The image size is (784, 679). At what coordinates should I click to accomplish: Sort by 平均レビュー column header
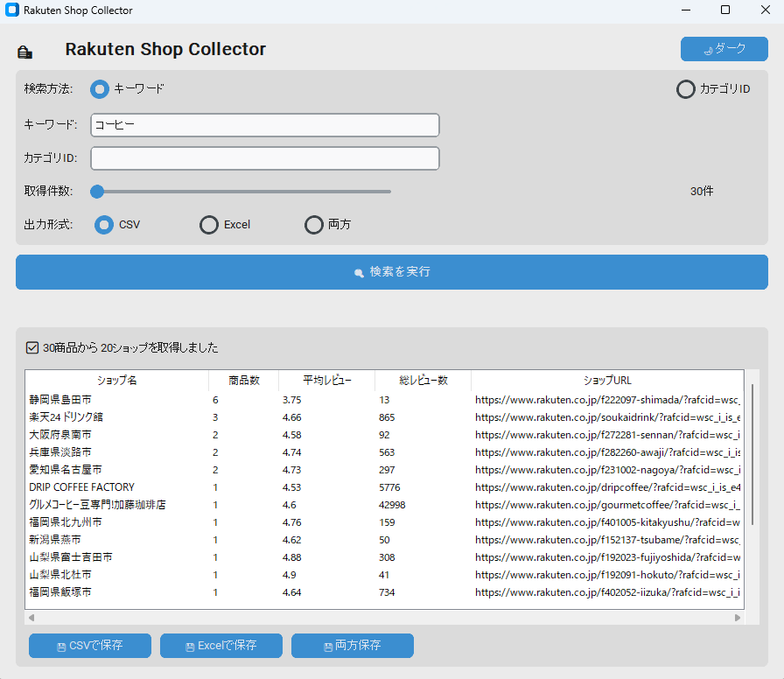point(327,380)
